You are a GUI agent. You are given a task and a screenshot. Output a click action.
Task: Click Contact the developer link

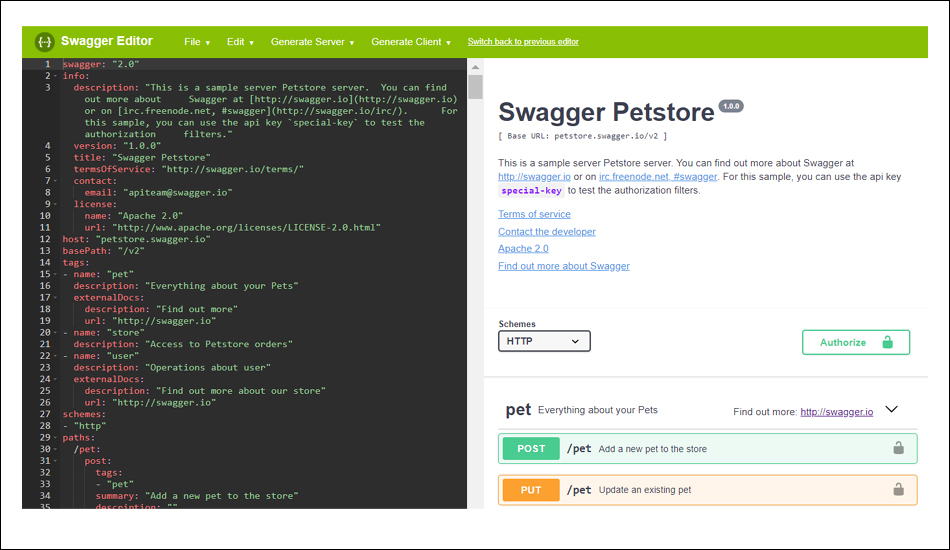(546, 232)
